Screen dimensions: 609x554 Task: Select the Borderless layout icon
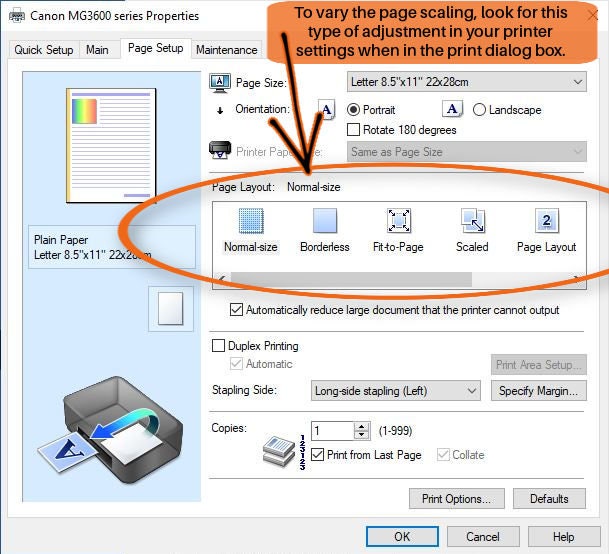point(325,221)
